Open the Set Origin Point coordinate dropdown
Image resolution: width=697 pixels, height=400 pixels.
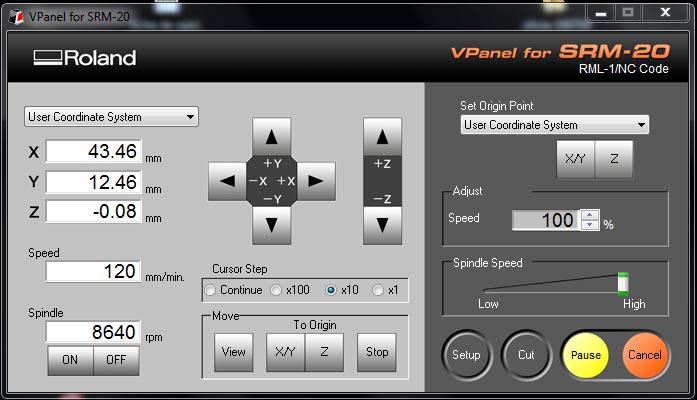[555, 125]
